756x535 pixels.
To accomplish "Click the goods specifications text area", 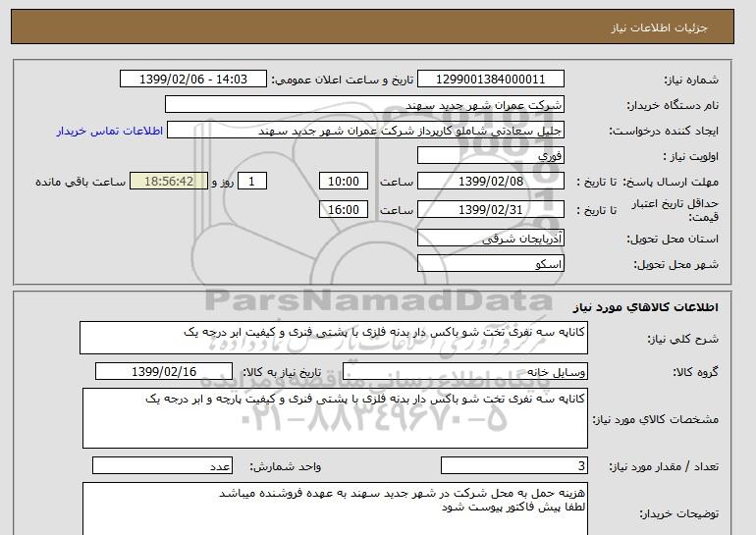I will pyautogui.click(x=335, y=418).
